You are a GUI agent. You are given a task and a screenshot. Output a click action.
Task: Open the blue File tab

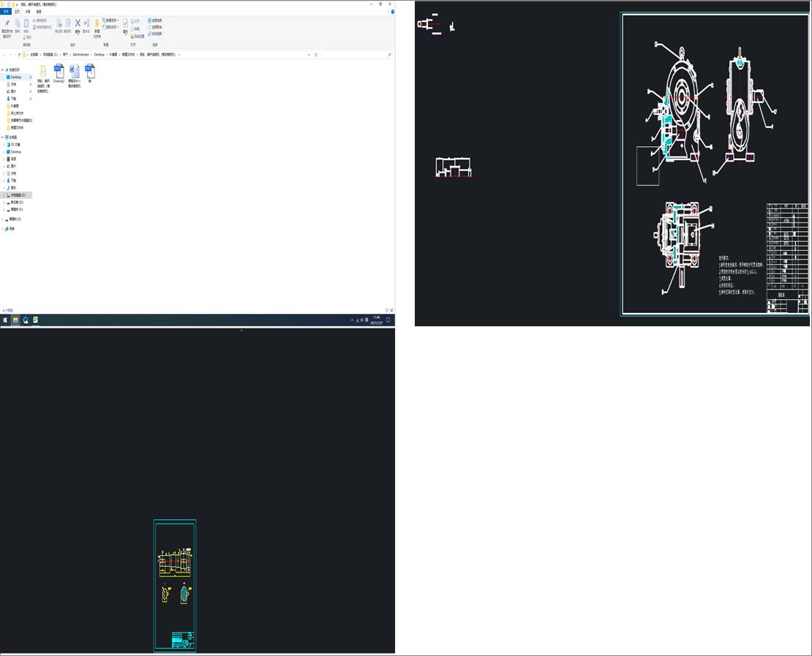(6, 12)
